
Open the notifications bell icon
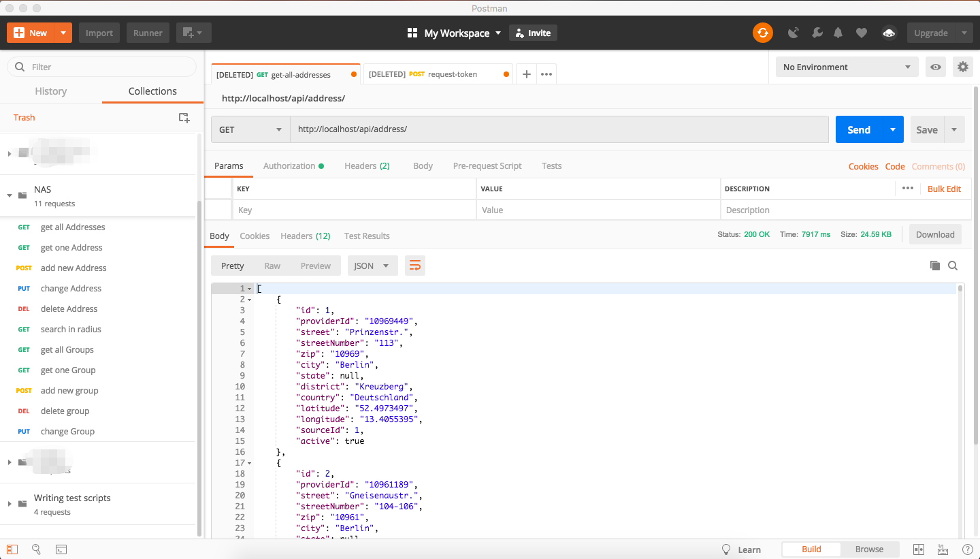pos(838,33)
